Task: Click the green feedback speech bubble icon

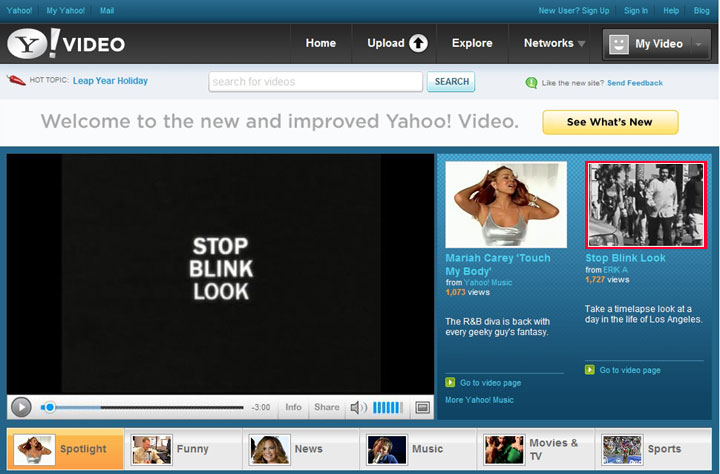Action: [531, 83]
